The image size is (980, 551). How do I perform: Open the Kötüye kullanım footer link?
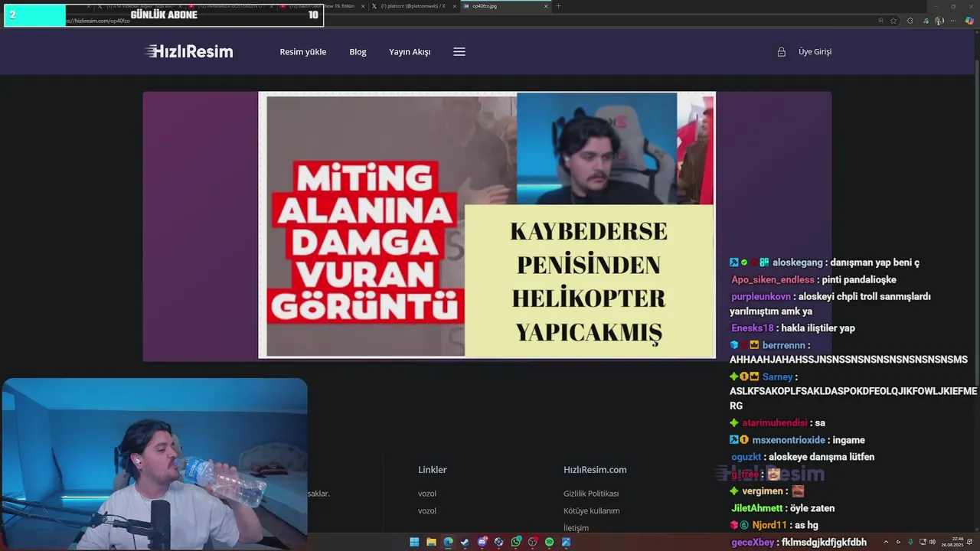coord(592,510)
